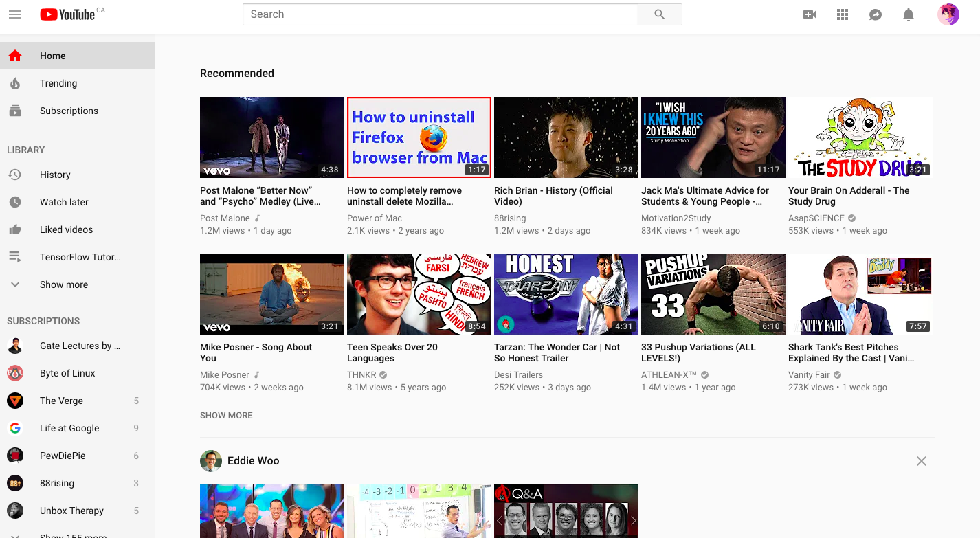
Task: Open The Verge subscription channel
Action: point(61,401)
